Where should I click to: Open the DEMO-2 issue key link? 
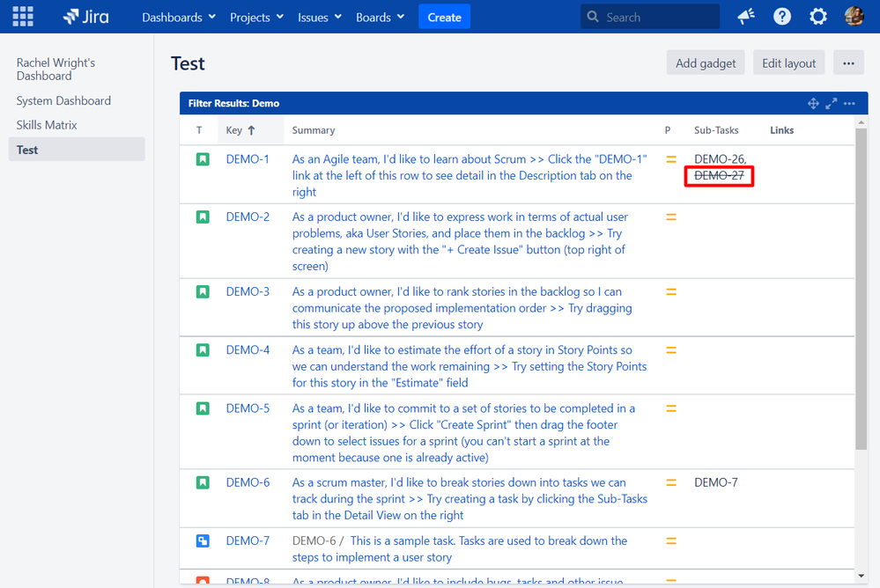tap(248, 217)
